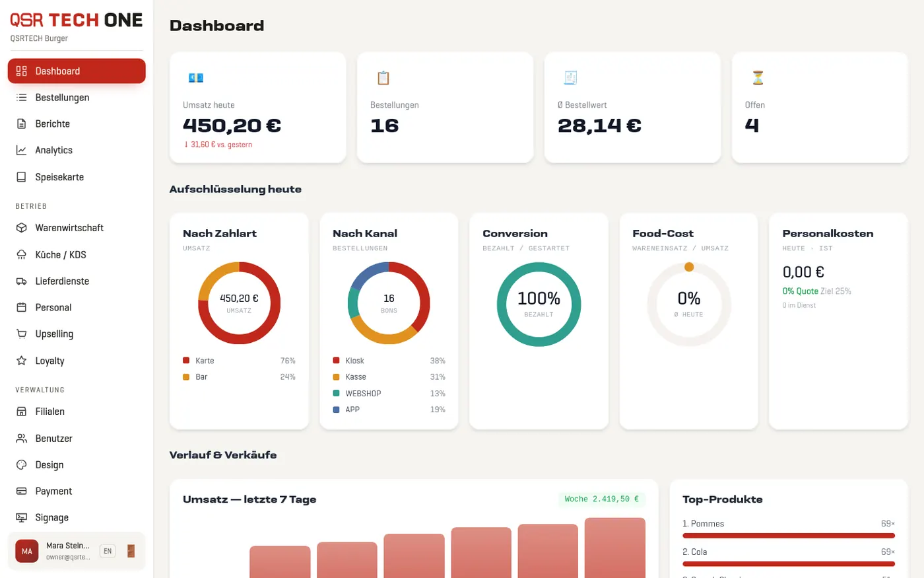The image size is (924, 578).
Task: Click the Bestellungen list icon
Action: (x=22, y=98)
